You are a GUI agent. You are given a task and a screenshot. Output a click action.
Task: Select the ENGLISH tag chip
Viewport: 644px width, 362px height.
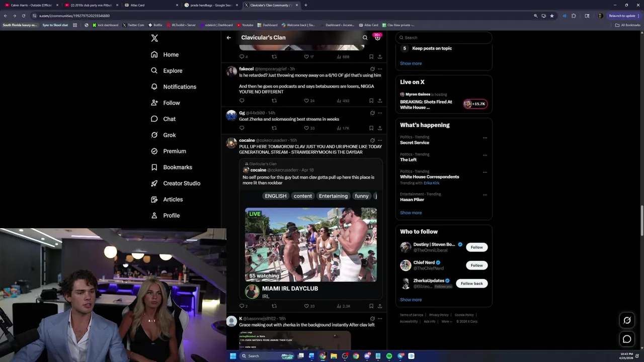(276, 196)
